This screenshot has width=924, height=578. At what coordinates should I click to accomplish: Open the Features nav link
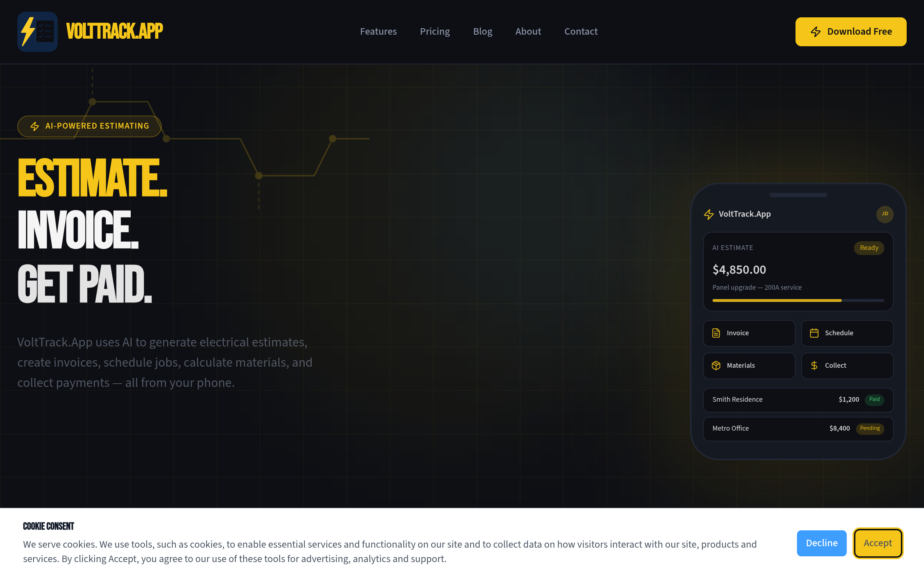378,31
